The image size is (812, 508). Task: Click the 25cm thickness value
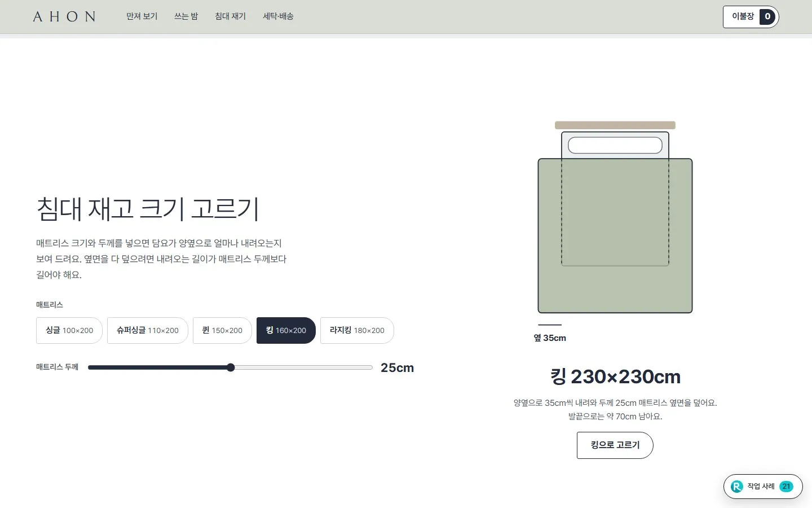pyautogui.click(x=398, y=367)
